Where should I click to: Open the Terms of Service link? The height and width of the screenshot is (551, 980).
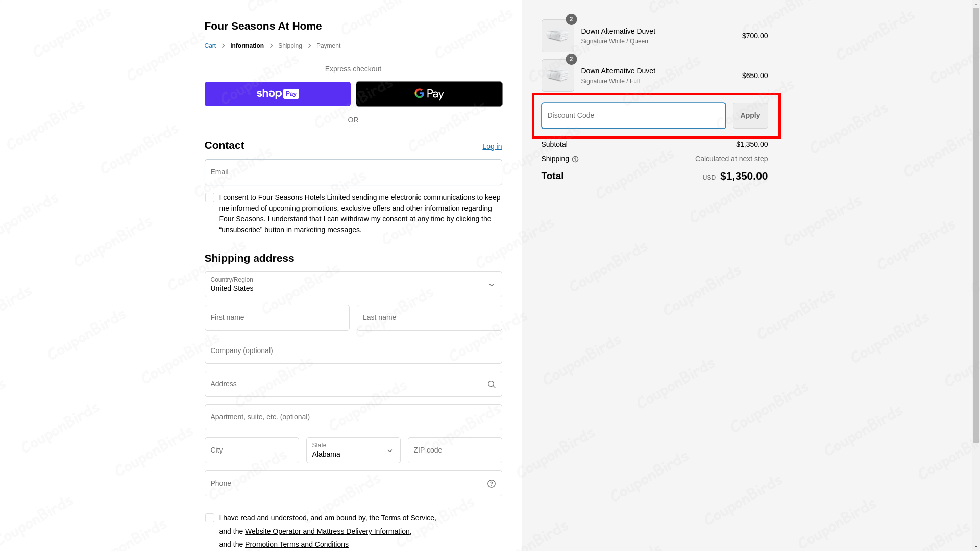tap(407, 518)
